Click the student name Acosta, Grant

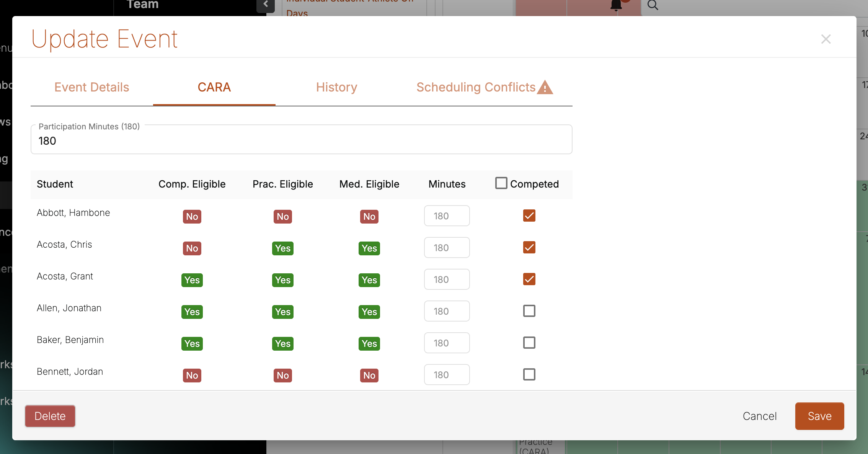point(65,276)
